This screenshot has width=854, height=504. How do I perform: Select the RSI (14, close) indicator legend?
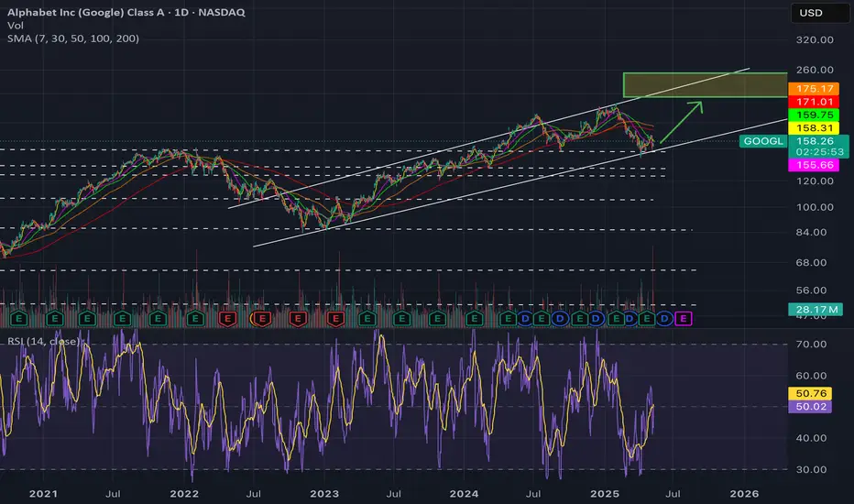tap(44, 342)
